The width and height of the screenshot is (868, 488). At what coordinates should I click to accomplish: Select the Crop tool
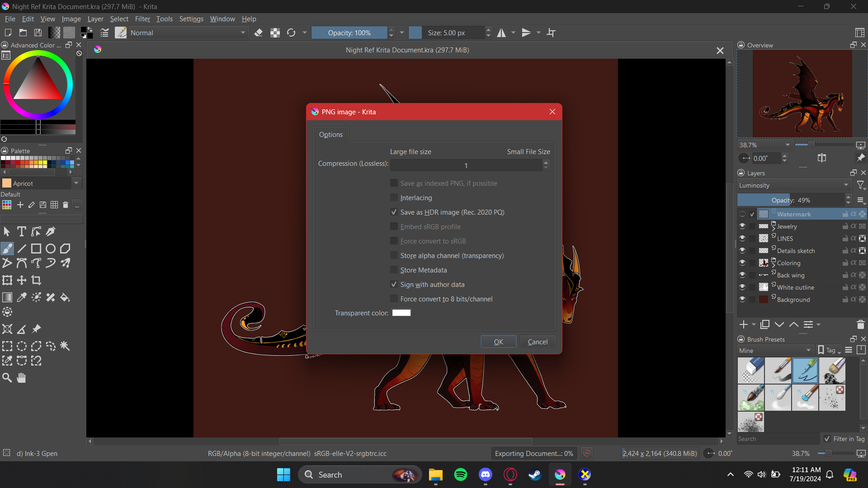pos(36,280)
